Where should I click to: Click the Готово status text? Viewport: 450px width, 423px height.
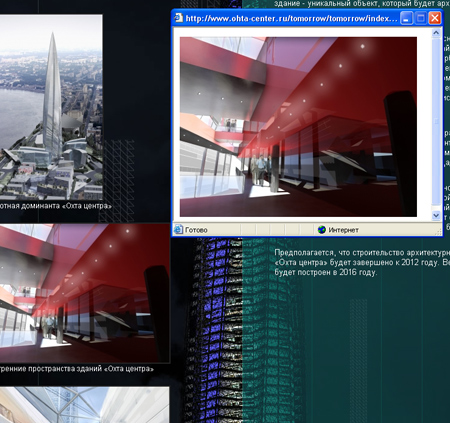coord(196,230)
